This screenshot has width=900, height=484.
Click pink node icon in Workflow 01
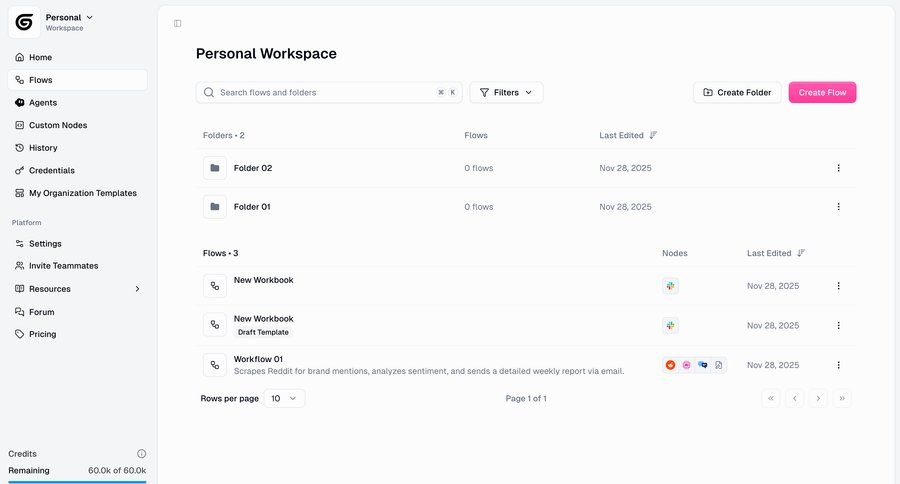pos(686,365)
